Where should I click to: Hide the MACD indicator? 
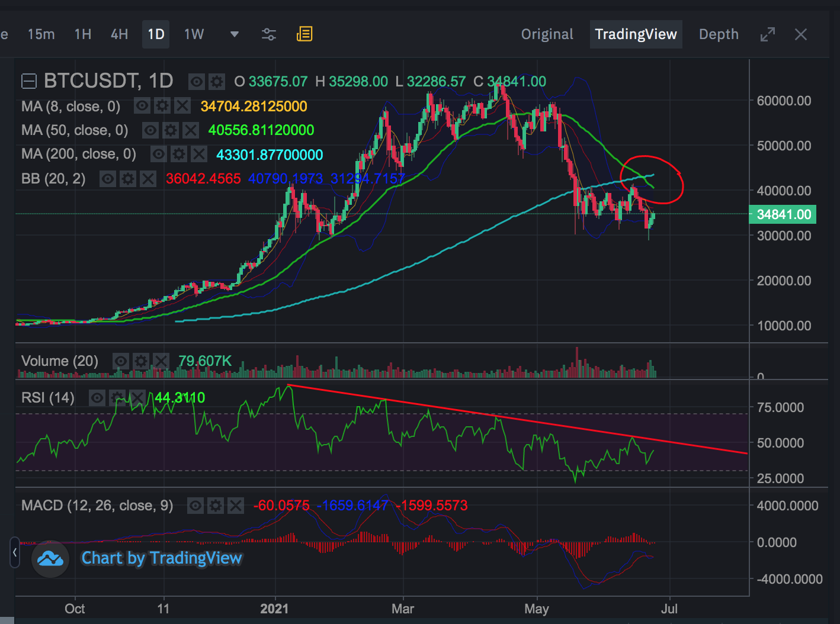click(195, 506)
